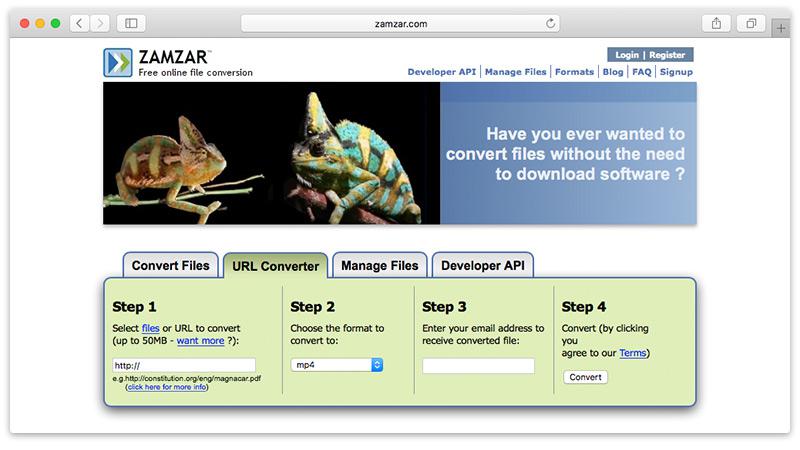The image size is (800, 450).
Task: Click the Signup link
Action: click(676, 72)
